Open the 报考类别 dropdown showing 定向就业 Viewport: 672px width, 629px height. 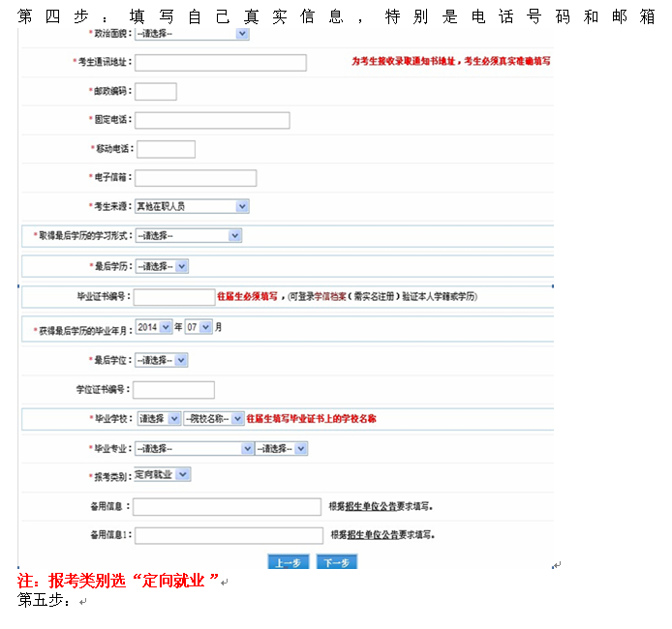click(161, 475)
